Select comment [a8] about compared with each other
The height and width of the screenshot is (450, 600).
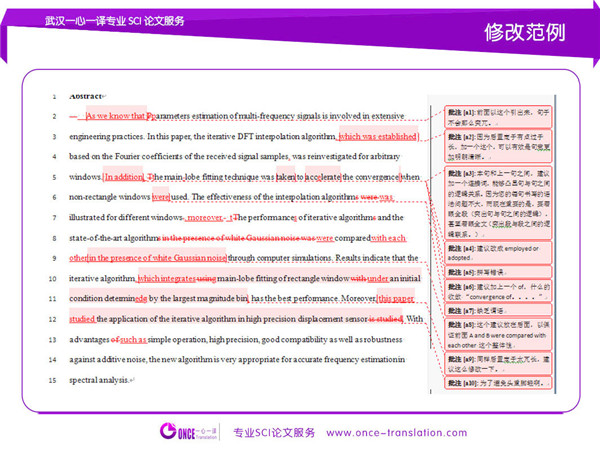[x=498, y=335]
